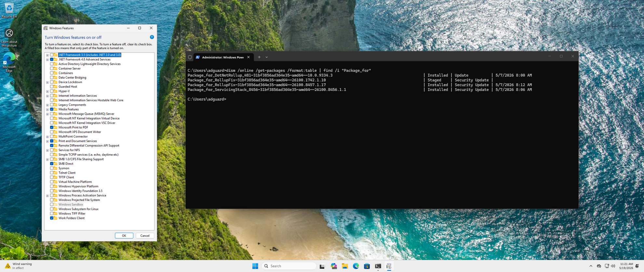The image size is (644, 272).
Task: Click the Windows Features help icon
Action: [x=152, y=37]
